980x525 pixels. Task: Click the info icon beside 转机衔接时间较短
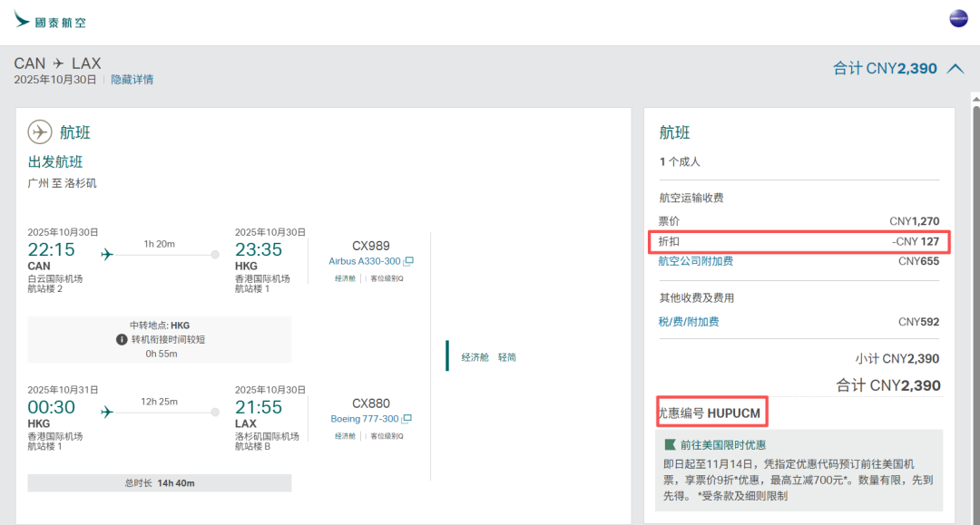pos(122,339)
